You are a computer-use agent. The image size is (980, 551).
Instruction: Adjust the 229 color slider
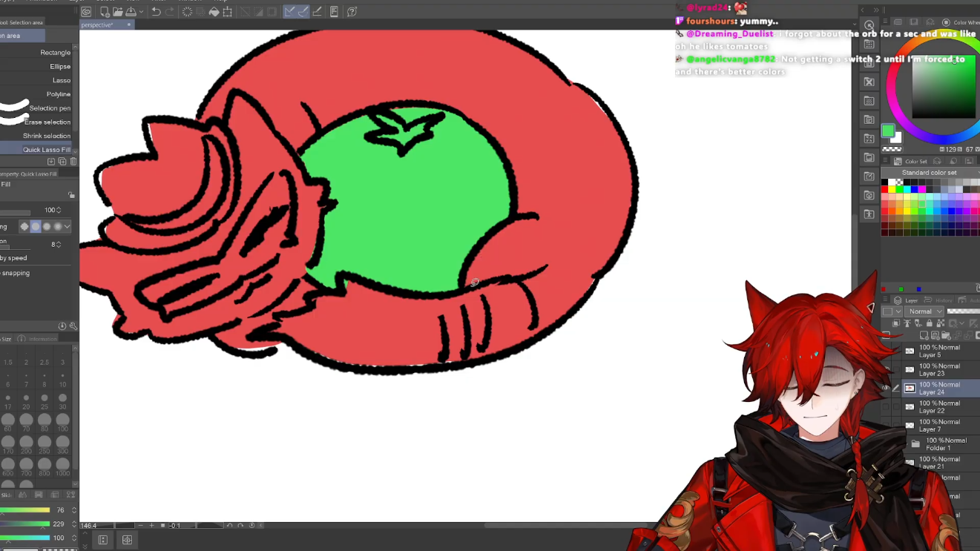coord(25,524)
